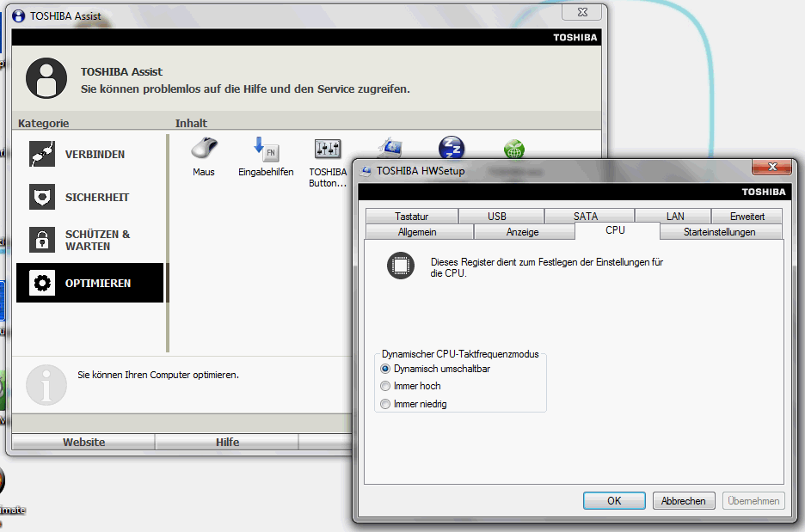Click the TOSHIBA Assist user avatar icon
Screen dimensions: 805x532
[46, 78]
